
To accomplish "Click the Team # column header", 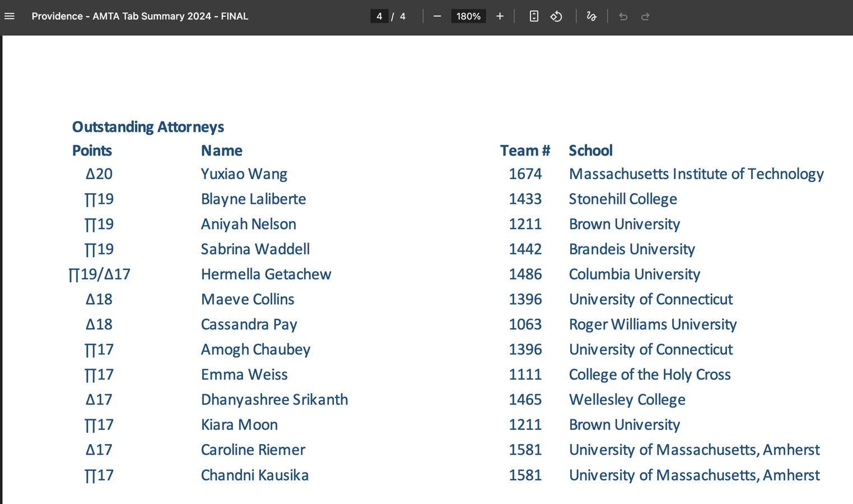I will coord(524,150).
